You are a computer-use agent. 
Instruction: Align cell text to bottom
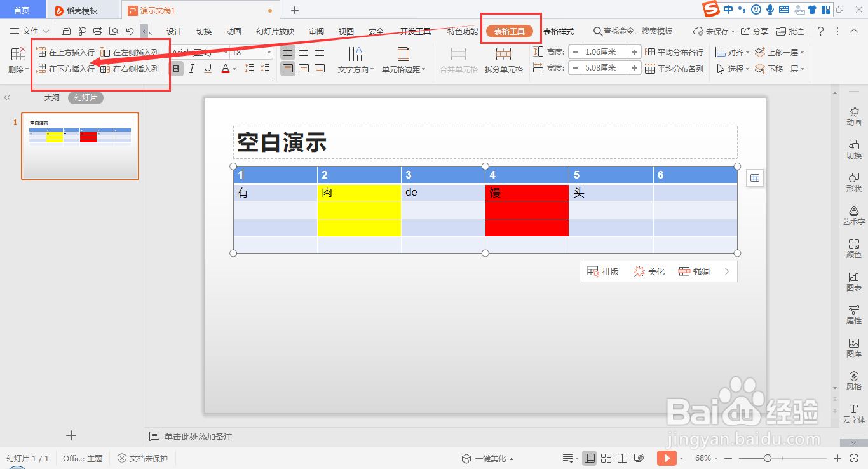pos(320,69)
